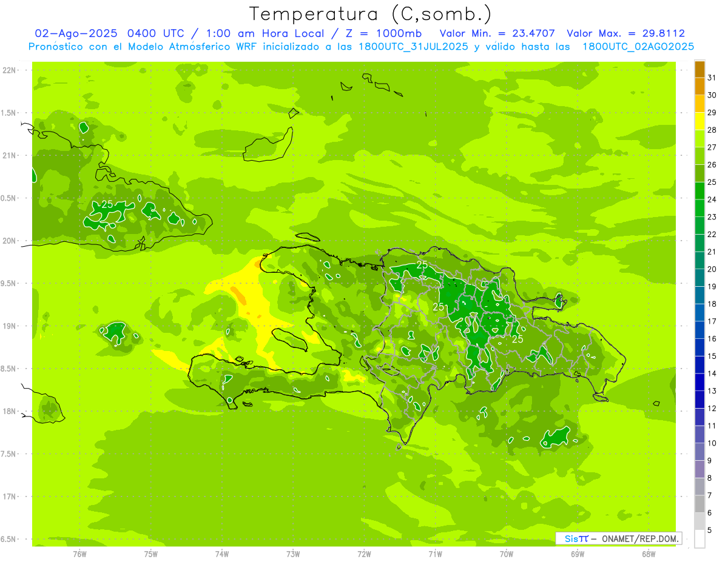The height and width of the screenshot is (562, 728).
Task: Click the orange legend swatch between 30 and 31
Action: coord(699,86)
